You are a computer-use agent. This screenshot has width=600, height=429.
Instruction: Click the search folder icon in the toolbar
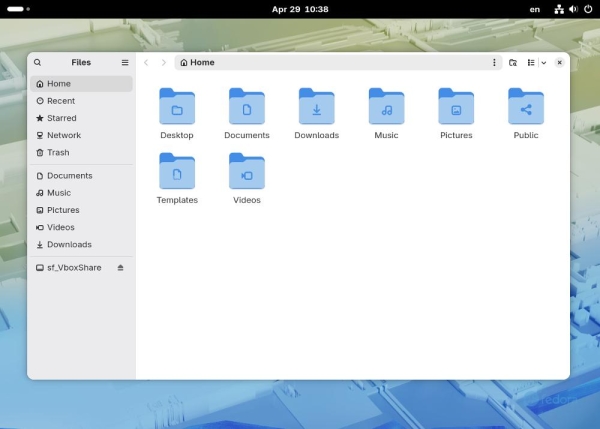pyautogui.click(x=513, y=62)
